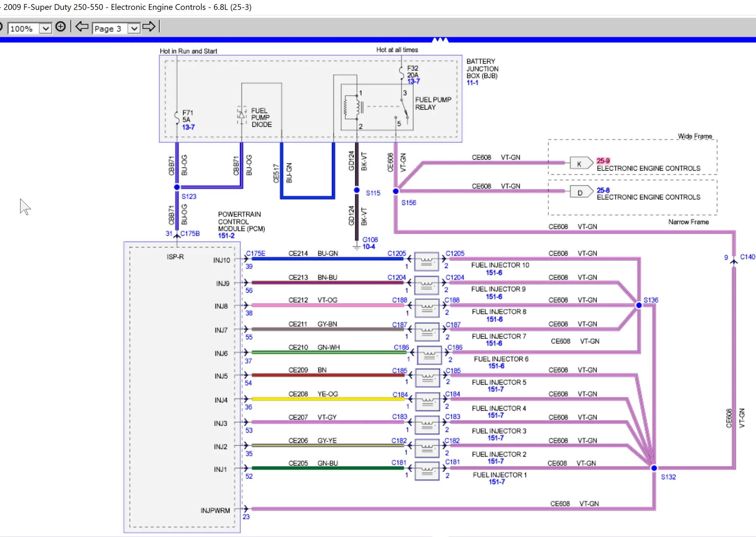Open PCM reference 151-2 link
The height and width of the screenshot is (537, 756).
[x=226, y=236]
